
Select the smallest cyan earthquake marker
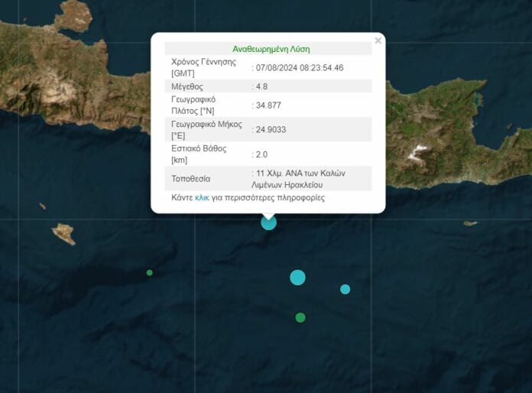click(345, 289)
